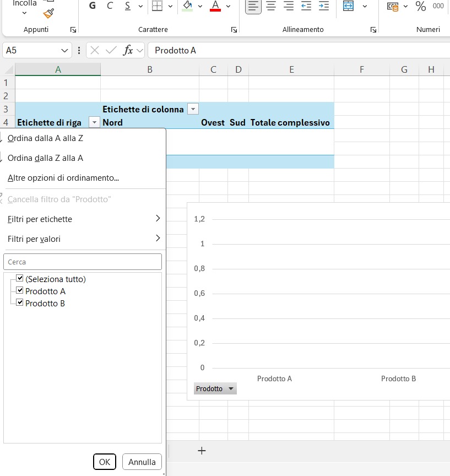Click the red font color swatch
The image size is (450, 476).
[x=215, y=6]
